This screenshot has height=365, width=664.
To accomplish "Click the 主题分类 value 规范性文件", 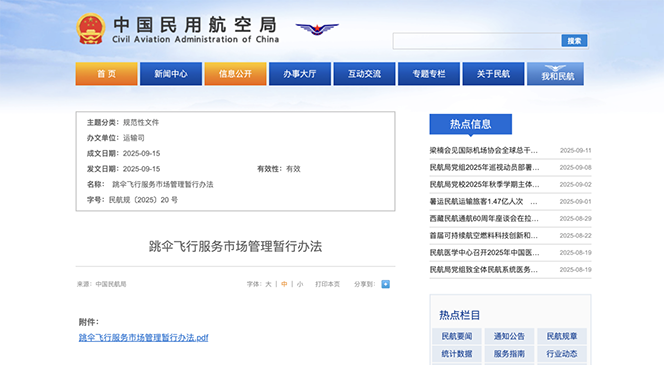I will pos(141,122).
